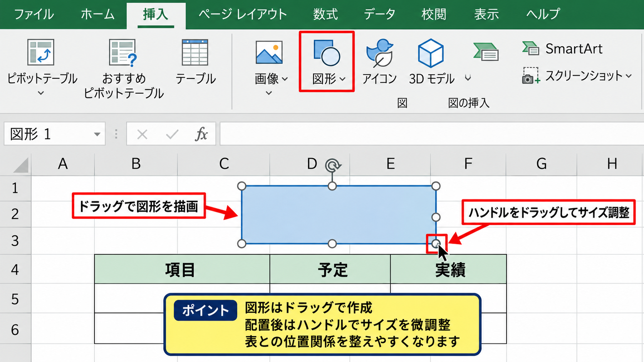Insert a table with the テーブル icon
This screenshot has width=644, height=362.
tap(195, 52)
